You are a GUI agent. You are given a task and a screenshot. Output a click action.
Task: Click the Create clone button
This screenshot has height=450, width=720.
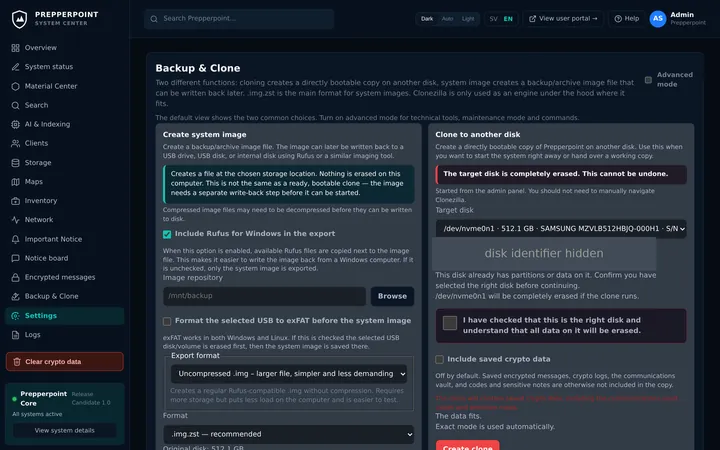click(468, 445)
